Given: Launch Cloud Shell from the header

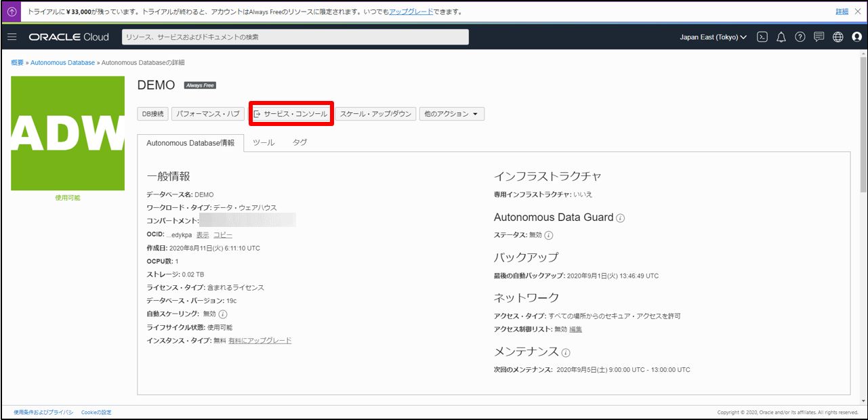Looking at the screenshot, I should pyautogui.click(x=762, y=37).
